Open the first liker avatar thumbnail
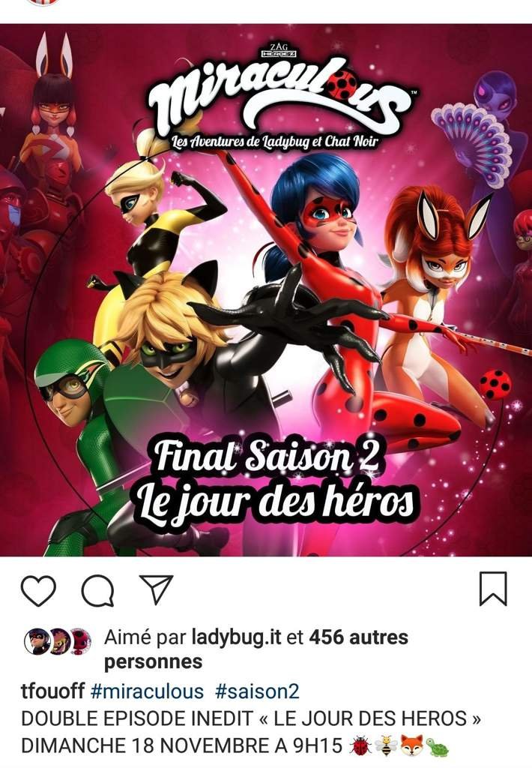 pyautogui.click(x=37, y=641)
